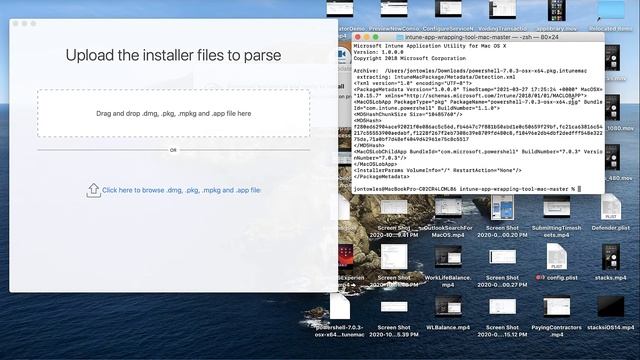Click the 'extracting: IntuneMacPackage' line in Terminal
The image size is (640, 360).
tap(436, 77)
